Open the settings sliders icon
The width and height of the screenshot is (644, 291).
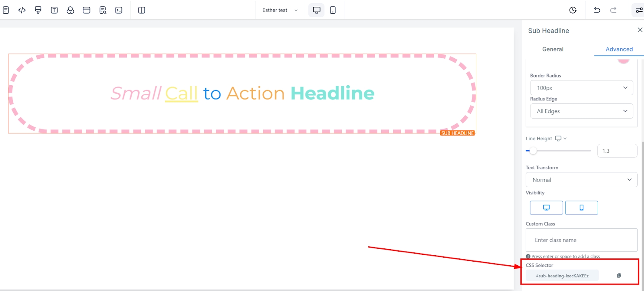pyautogui.click(x=639, y=10)
